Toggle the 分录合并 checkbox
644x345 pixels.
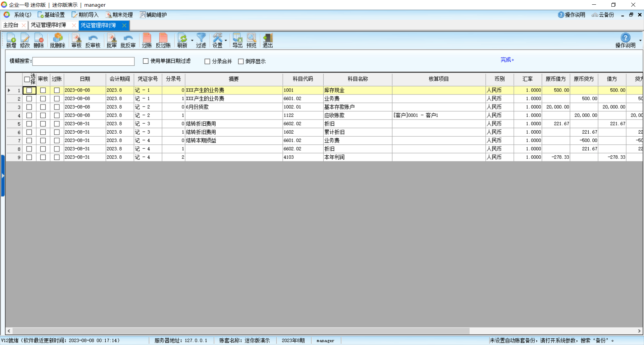(207, 61)
